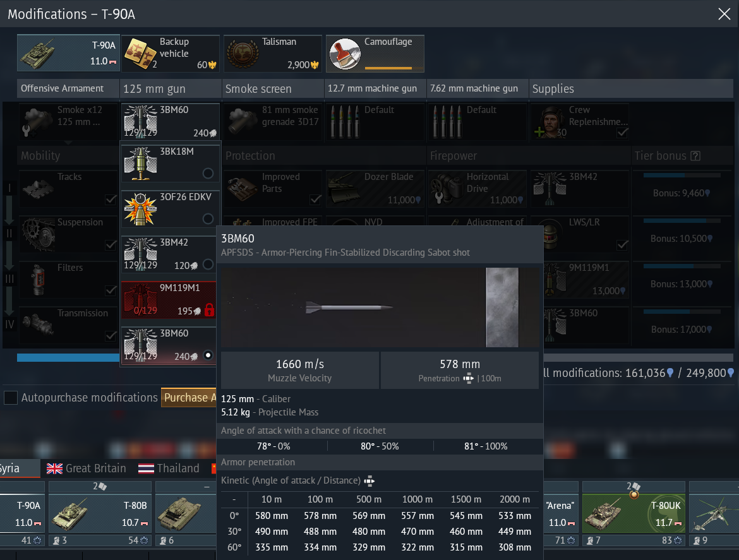The width and height of the screenshot is (739, 560).
Task: Toggle the Improved Parts checkbox
Action: pyautogui.click(x=315, y=200)
